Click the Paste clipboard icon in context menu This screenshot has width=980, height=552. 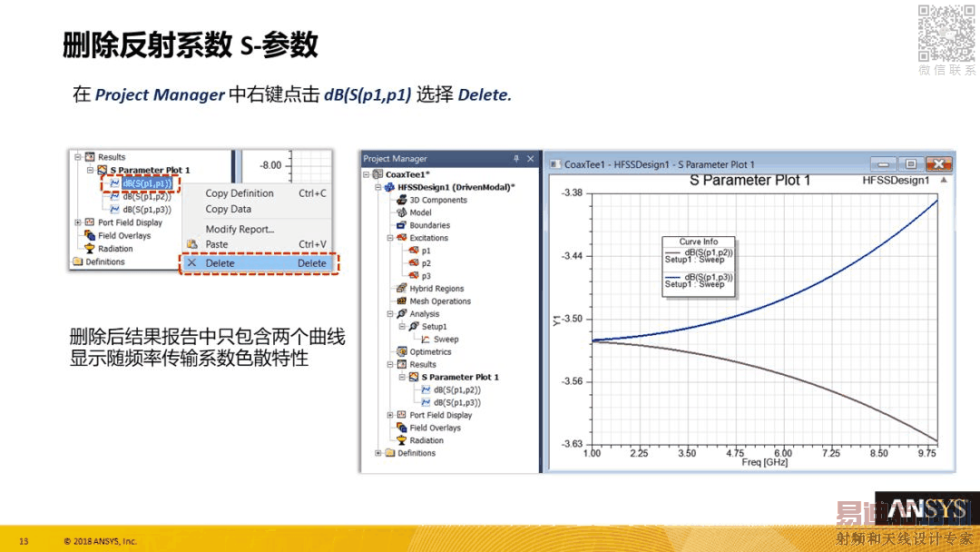point(191,244)
